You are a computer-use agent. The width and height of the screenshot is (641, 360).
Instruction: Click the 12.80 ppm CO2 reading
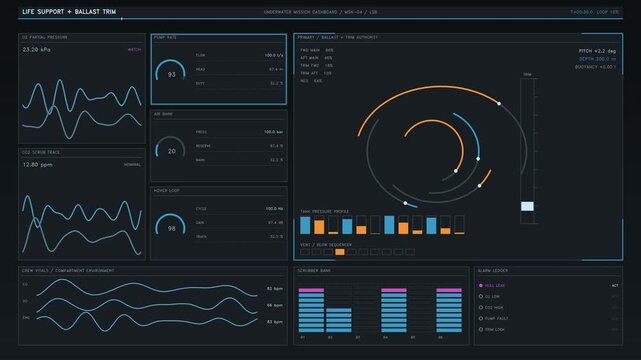point(37,165)
